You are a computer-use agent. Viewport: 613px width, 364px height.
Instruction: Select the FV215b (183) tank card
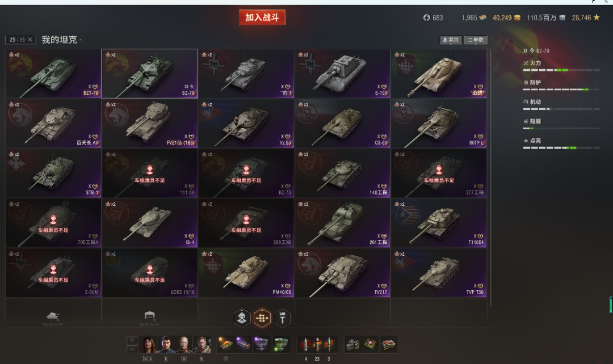coord(150,124)
